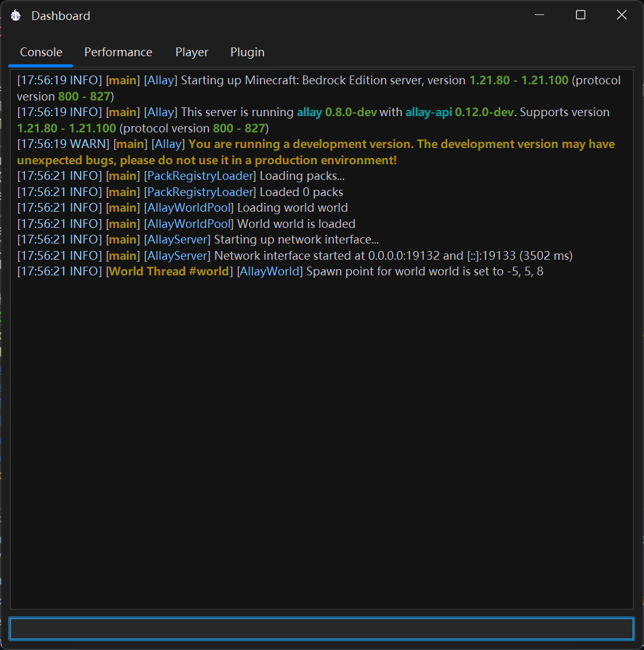Click the 'Loaded 0 packs' log line
The height and width of the screenshot is (650, 644).
coord(180,192)
